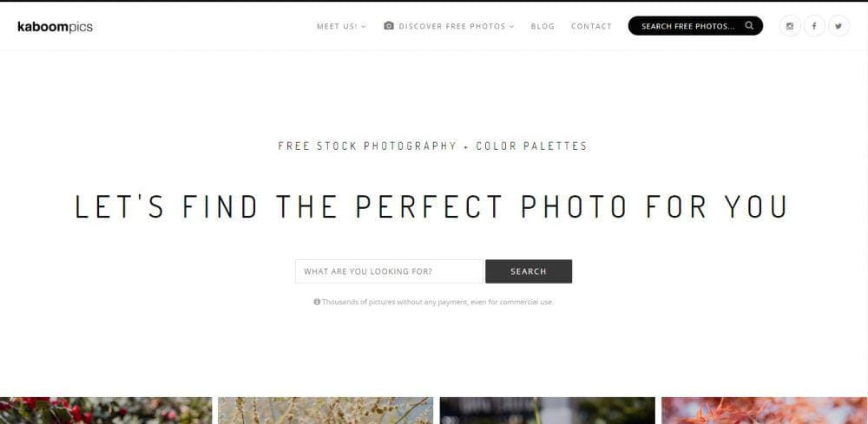The height and width of the screenshot is (424, 868).
Task: Click the info icon below search field
Action: click(317, 302)
